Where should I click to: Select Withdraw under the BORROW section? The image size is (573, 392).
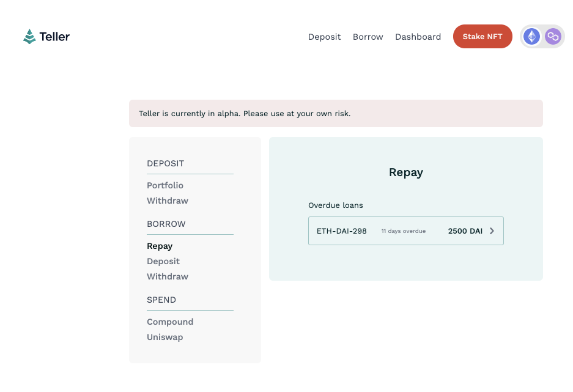pyautogui.click(x=168, y=276)
